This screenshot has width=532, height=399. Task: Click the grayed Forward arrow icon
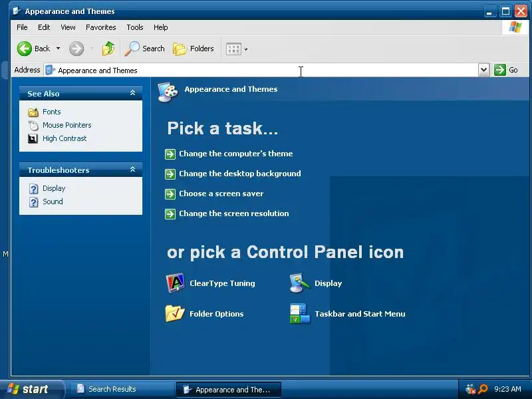(x=76, y=49)
